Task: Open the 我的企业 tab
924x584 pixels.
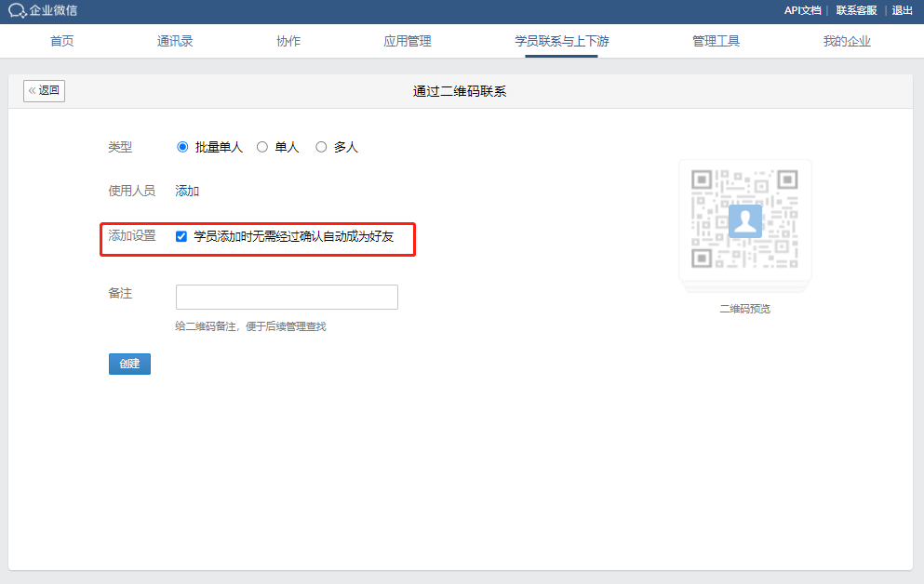Action: click(x=847, y=41)
